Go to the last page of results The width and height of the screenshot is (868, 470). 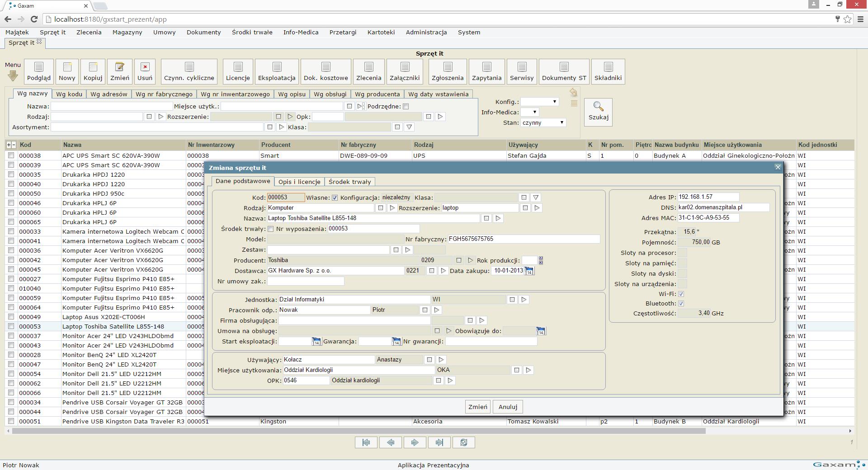click(439, 442)
